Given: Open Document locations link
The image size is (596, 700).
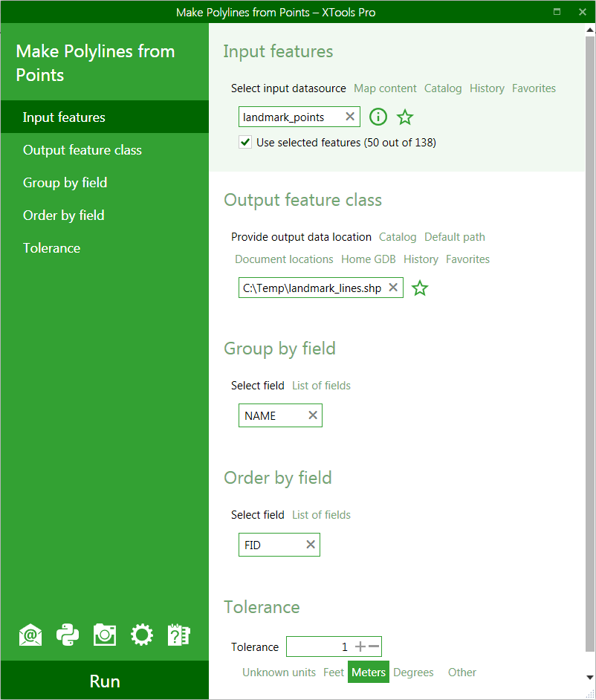Looking at the screenshot, I should pos(284,259).
